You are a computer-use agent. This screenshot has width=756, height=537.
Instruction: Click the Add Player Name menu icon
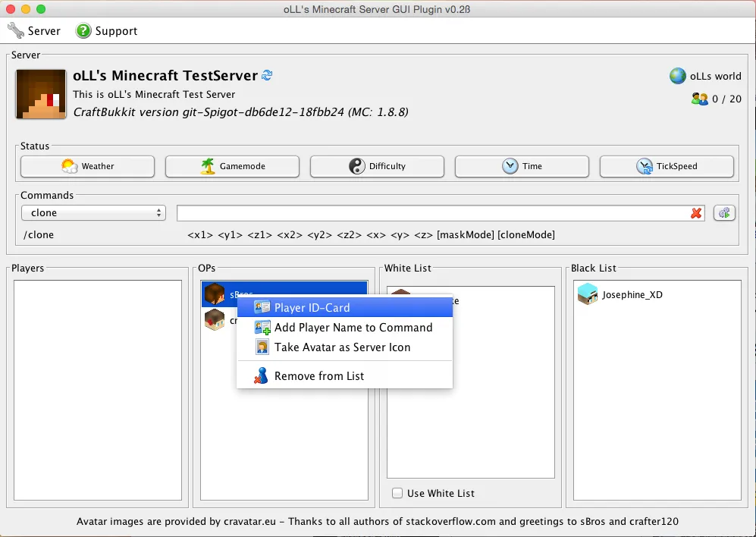tap(262, 328)
